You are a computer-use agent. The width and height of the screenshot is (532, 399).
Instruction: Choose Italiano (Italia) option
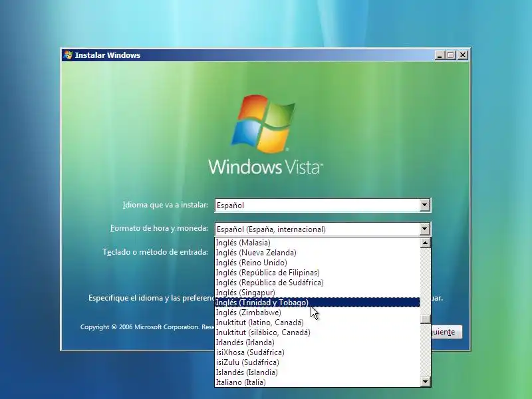point(318,382)
